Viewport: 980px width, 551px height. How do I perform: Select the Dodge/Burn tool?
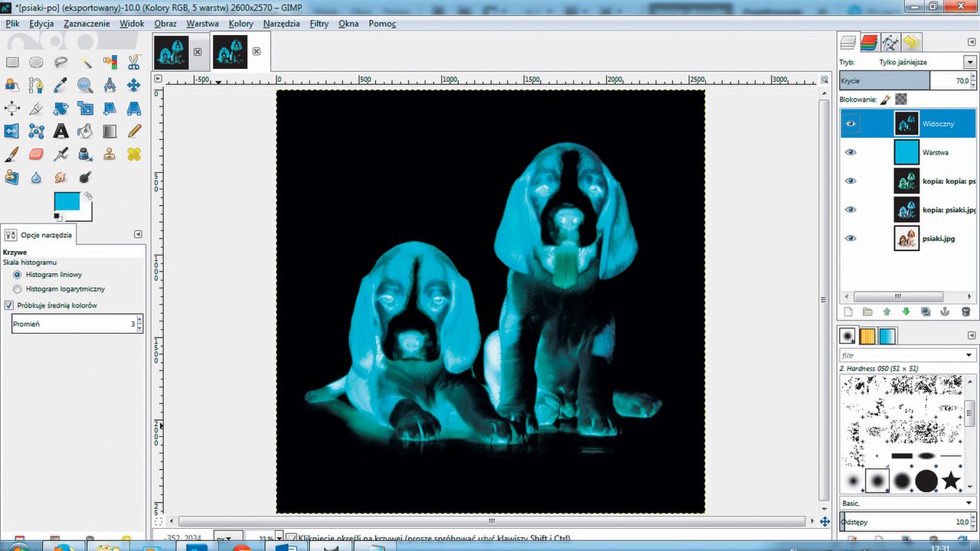pos(85,177)
